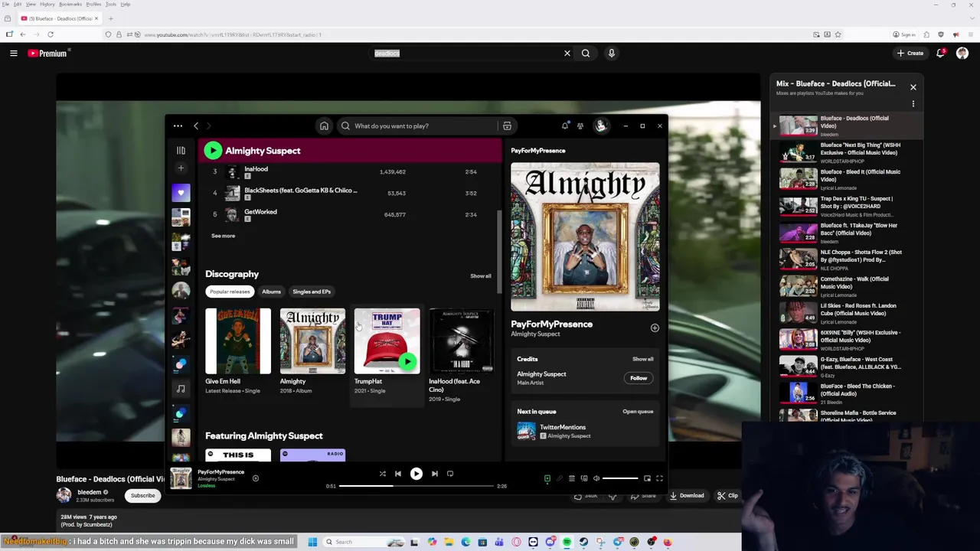980x551 pixels.
Task: Click the Spotify search field
Action: coord(418,126)
